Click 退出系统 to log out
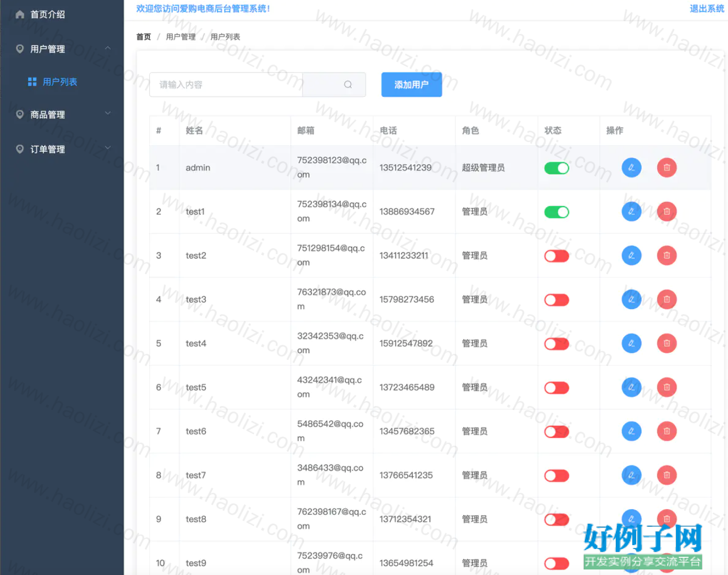 click(x=706, y=9)
